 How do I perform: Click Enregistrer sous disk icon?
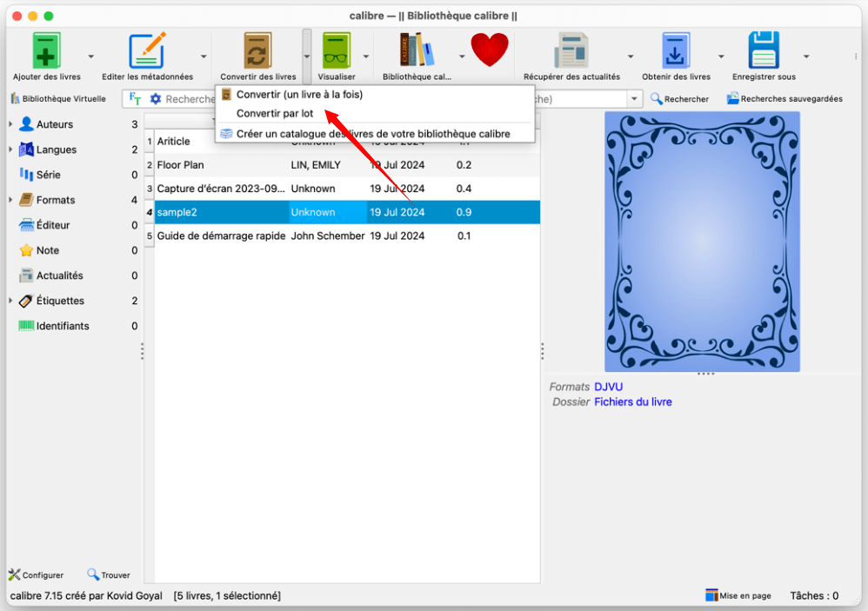[764, 51]
